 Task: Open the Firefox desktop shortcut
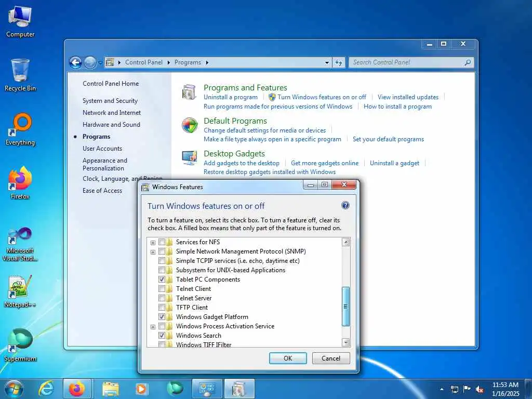click(x=20, y=183)
